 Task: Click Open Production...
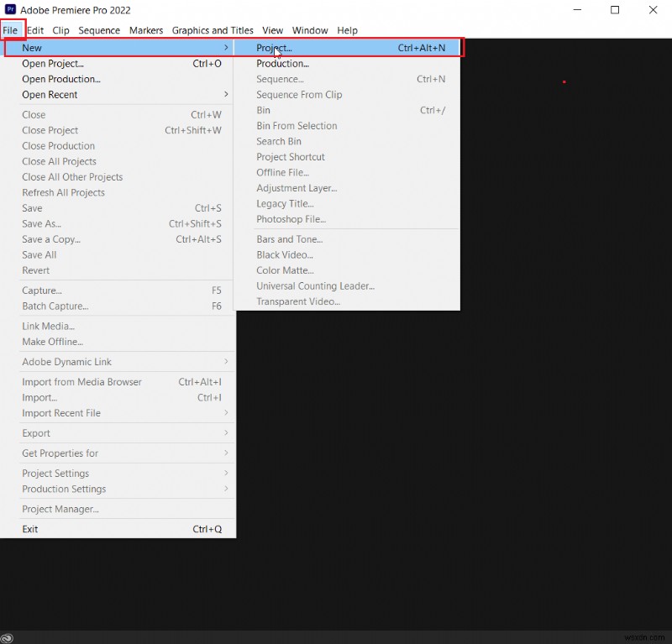(x=118, y=79)
